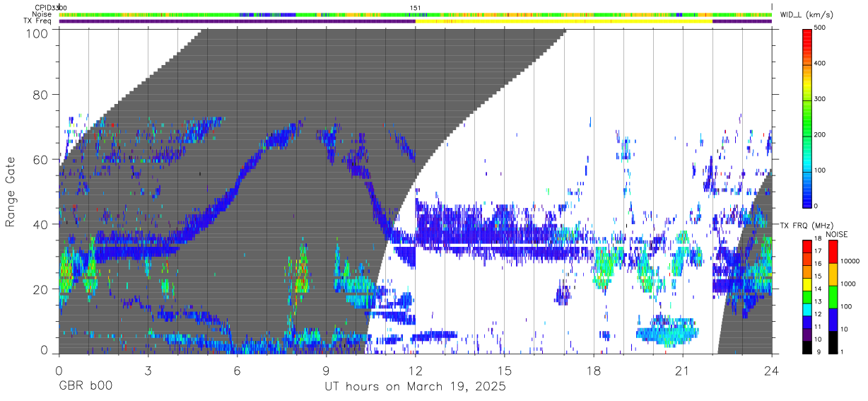Viewport: 868px width, 401px height.
Task: Click the '15' UT hour tick label
Action: coord(505,370)
